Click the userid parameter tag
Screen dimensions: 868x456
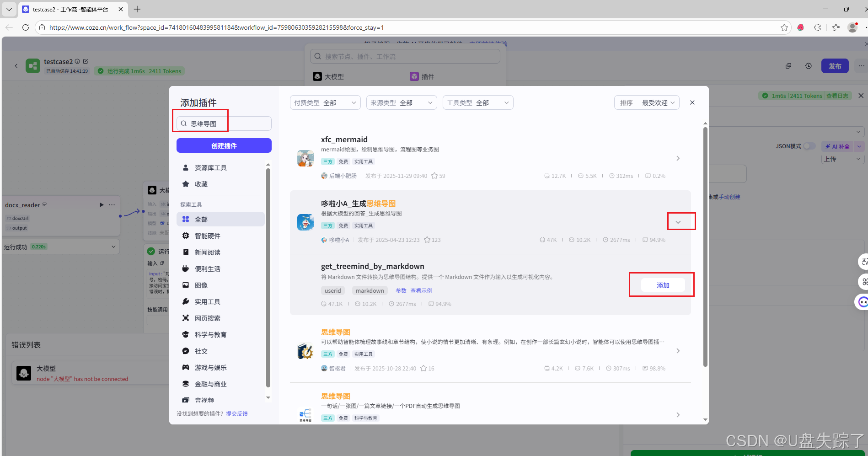click(x=333, y=291)
